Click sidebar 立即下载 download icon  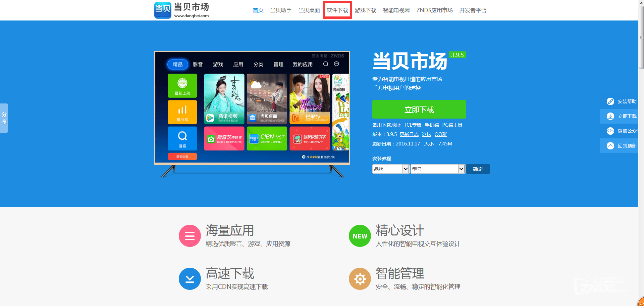(610, 116)
